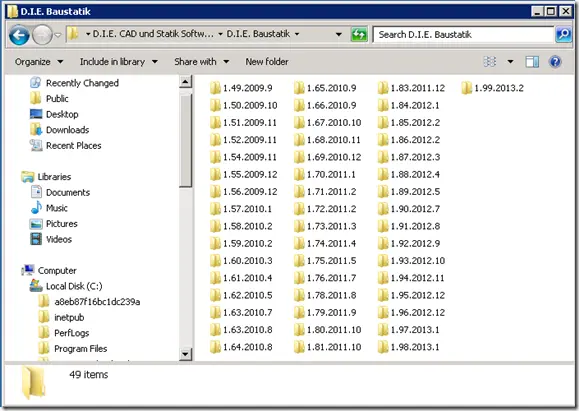Open the recent pages dropdown beside Forward

click(58, 35)
